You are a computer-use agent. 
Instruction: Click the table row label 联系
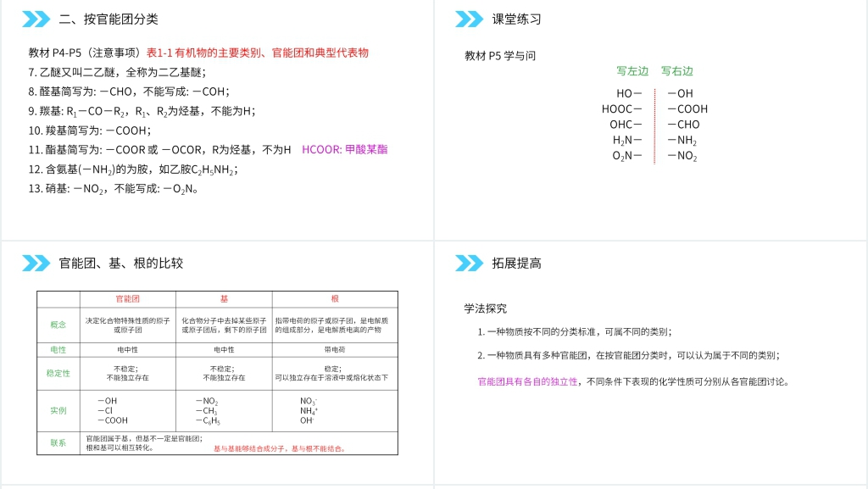point(58,442)
